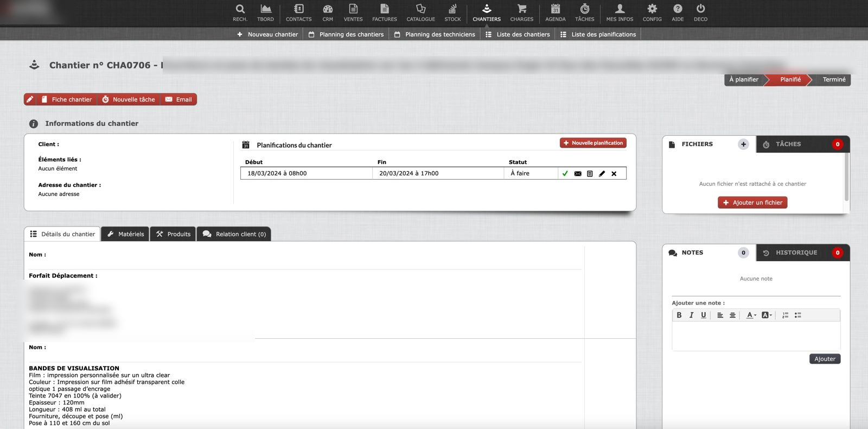This screenshot has height=429, width=868.
Task: Open the CATALOGUE module
Action: click(420, 13)
